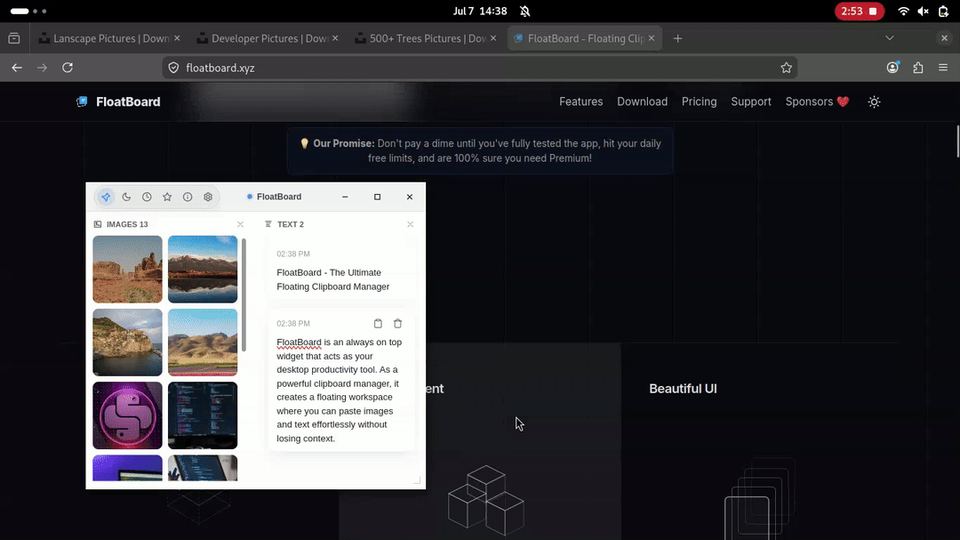960x540 pixels.
Task: Expand the list all tabs dropdown
Action: (x=890, y=38)
